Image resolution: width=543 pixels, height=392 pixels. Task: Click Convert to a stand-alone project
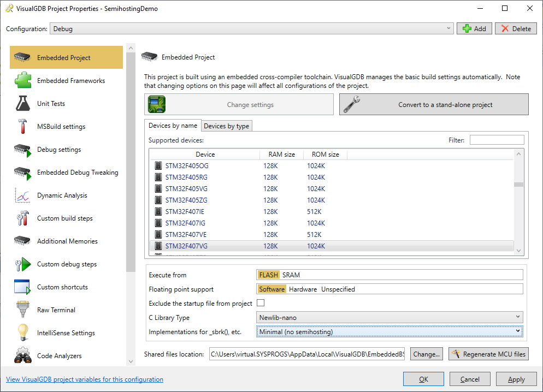click(434, 104)
